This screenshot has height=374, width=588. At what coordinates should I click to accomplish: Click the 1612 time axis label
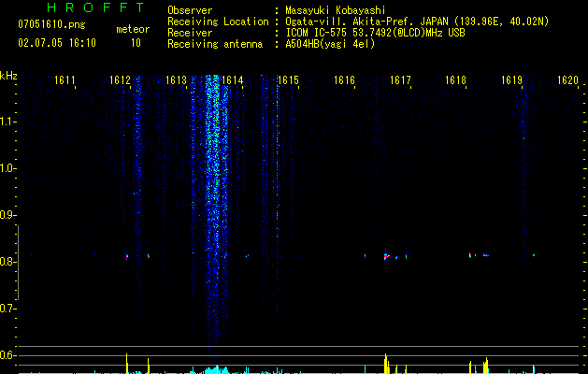120,80
